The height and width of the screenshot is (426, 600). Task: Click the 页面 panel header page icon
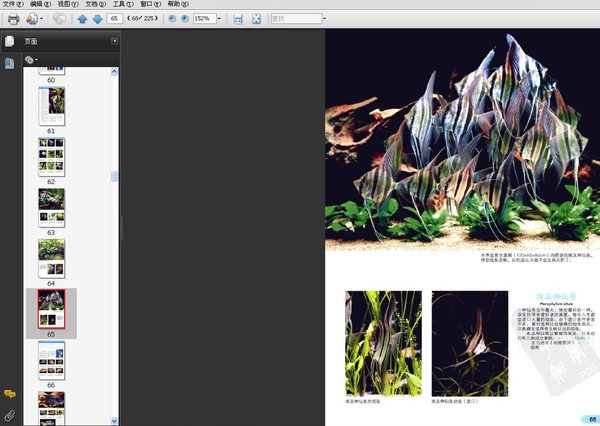pos(10,41)
